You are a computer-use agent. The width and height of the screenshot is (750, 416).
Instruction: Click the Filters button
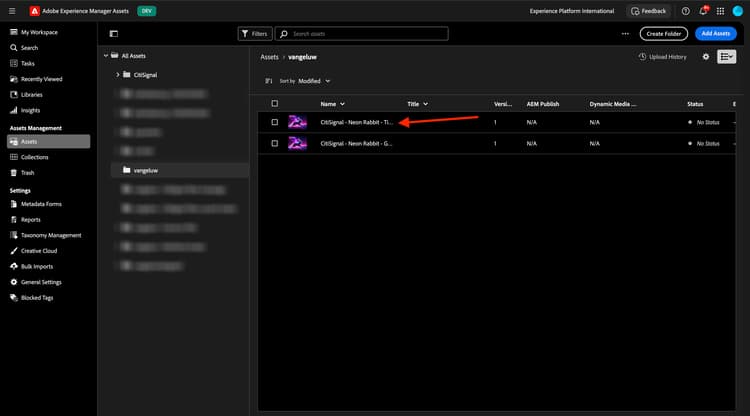(x=255, y=33)
